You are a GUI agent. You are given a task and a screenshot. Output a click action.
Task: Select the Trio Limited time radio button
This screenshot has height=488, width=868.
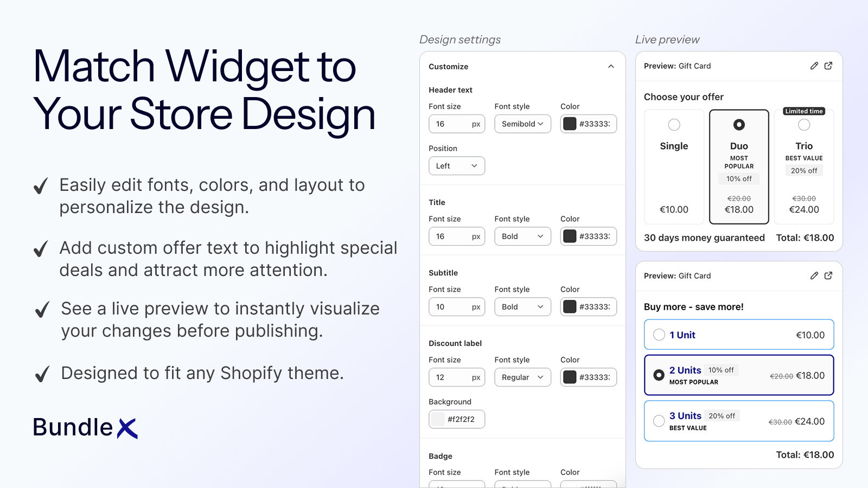pos(804,124)
